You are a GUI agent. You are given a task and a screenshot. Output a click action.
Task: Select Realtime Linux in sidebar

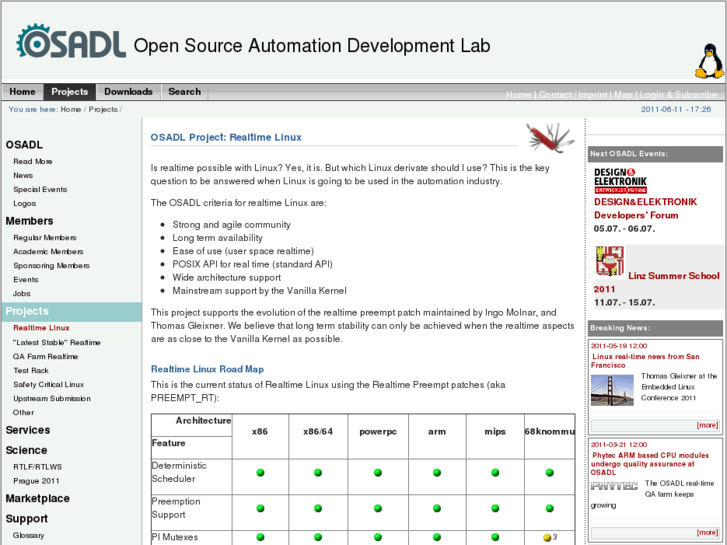click(41, 327)
